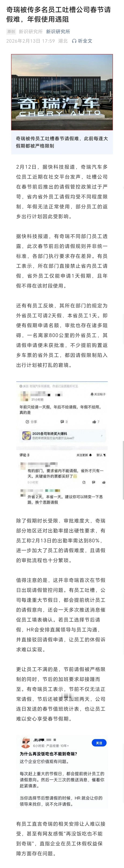Toggle the 关注帖子 bell in the post

coord(92,394)
